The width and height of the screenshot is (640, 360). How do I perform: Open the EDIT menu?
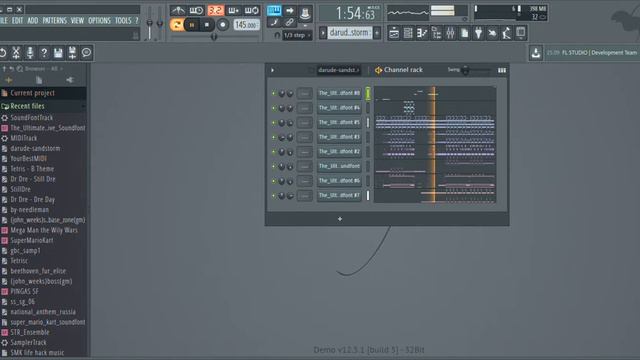pos(17,20)
